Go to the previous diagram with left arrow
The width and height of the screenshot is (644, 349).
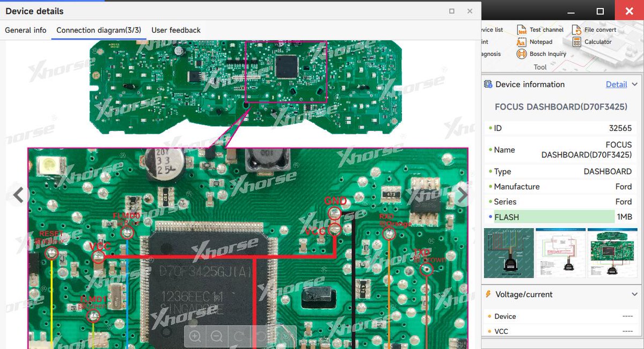point(18,195)
